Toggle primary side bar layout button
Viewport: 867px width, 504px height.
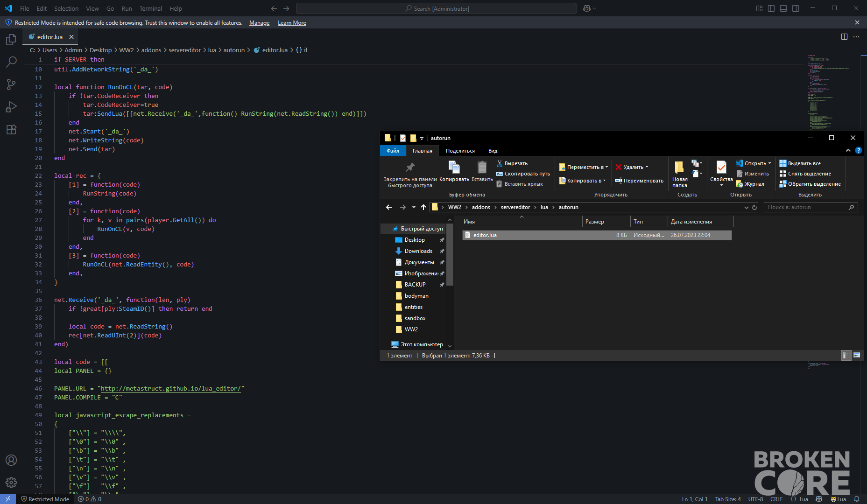click(771, 8)
